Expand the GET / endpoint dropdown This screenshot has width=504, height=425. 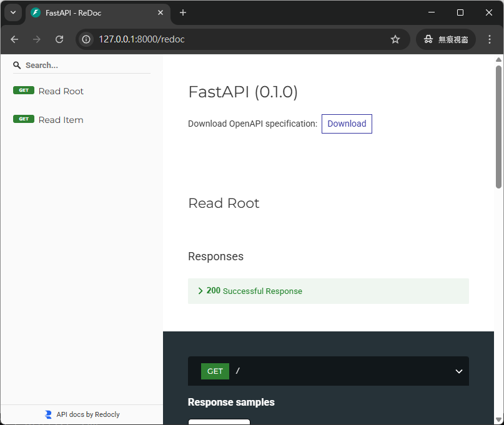tap(458, 371)
